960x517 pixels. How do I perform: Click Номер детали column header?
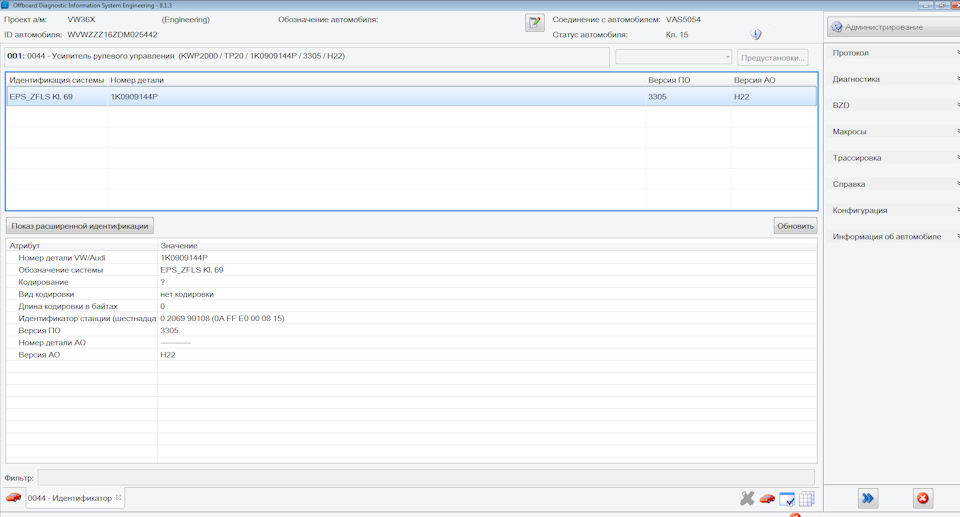[376, 80]
